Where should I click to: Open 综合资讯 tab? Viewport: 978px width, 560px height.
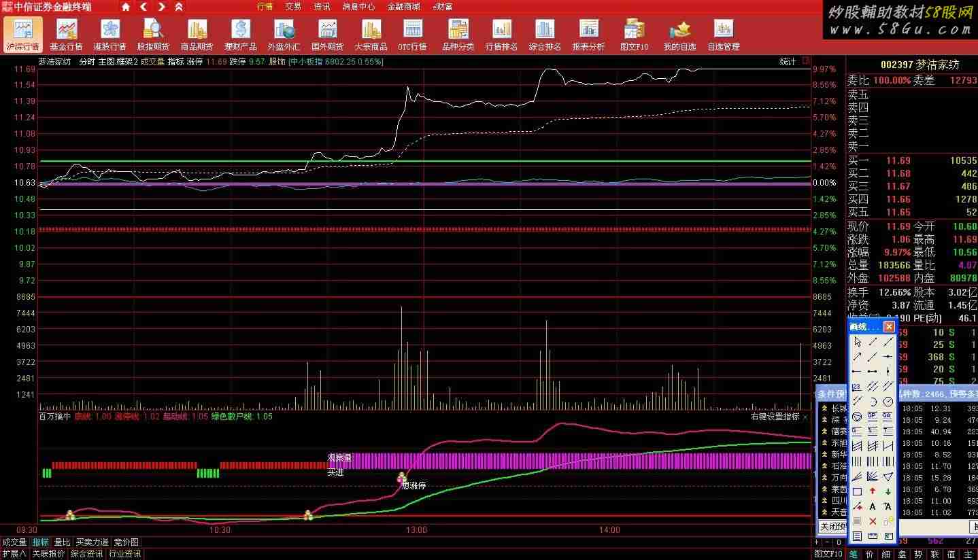(86, 554)
